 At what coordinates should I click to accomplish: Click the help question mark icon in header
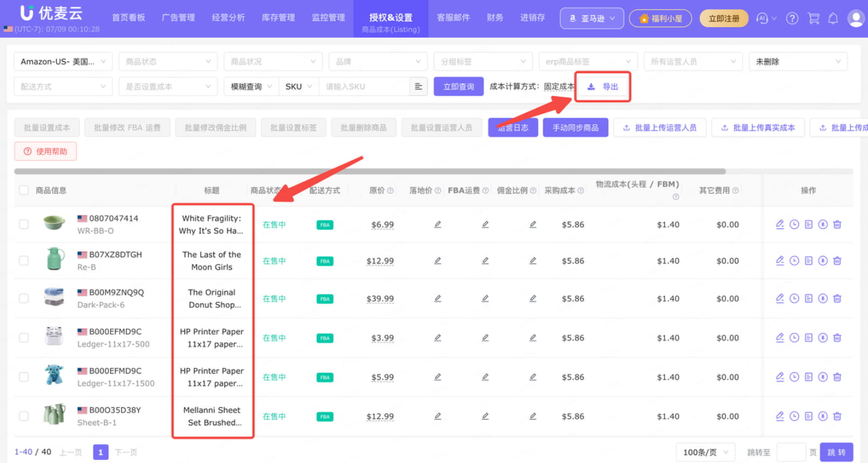[792, 18]
